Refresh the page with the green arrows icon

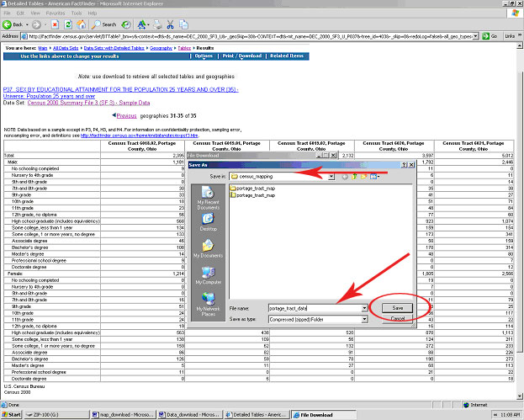pos(68,24)
